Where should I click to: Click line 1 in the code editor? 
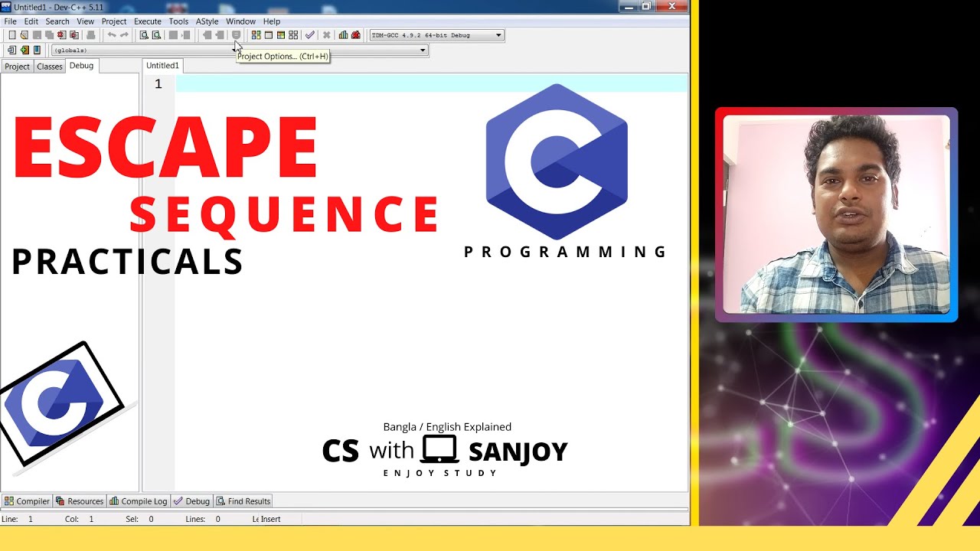(431, 84)
